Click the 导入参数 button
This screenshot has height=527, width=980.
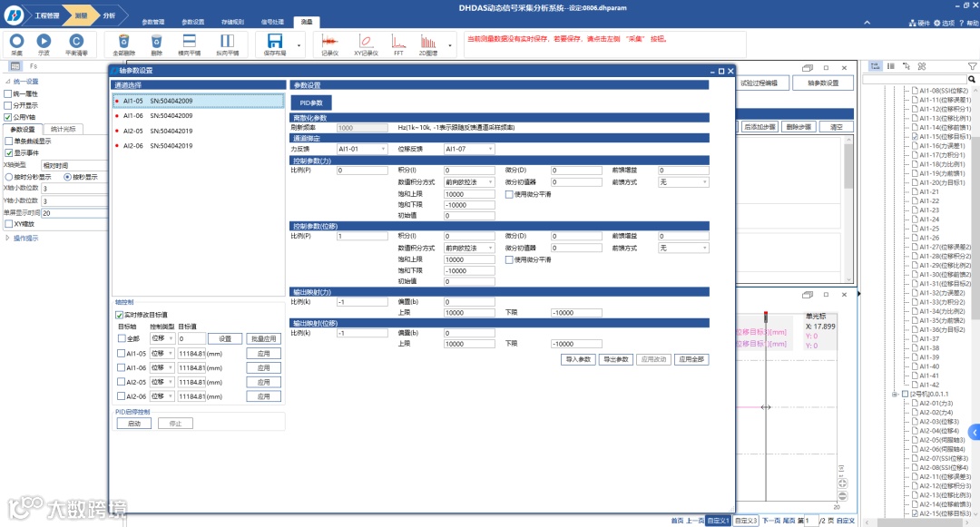(578, 359)
